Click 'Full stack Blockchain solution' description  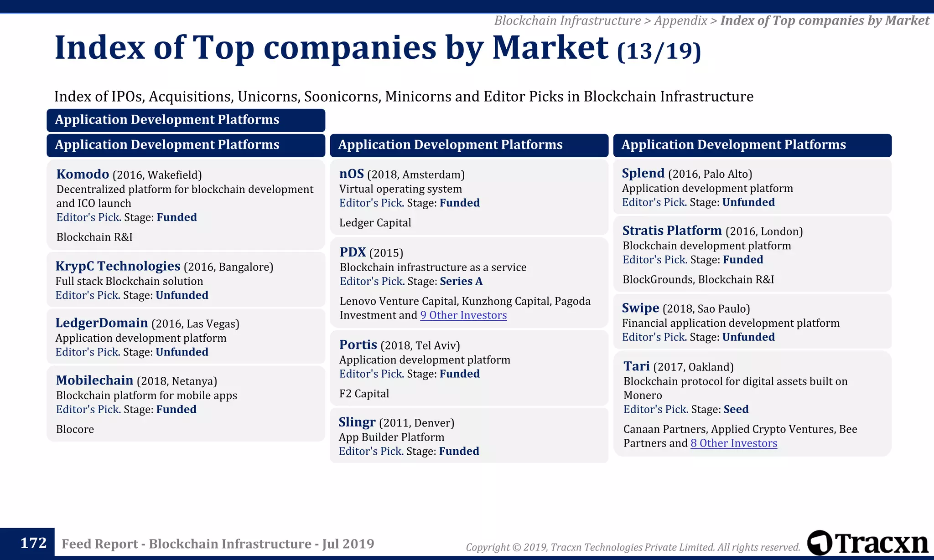click(x=129, y=281)
